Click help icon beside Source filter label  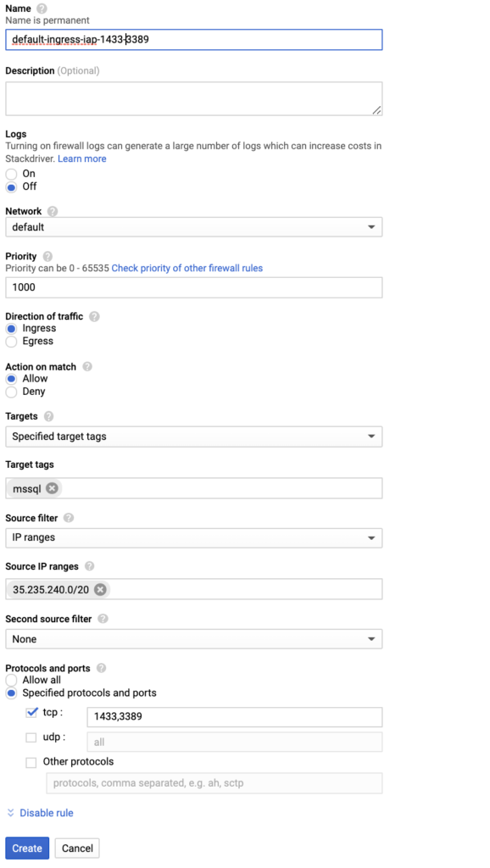pos(69,518)
